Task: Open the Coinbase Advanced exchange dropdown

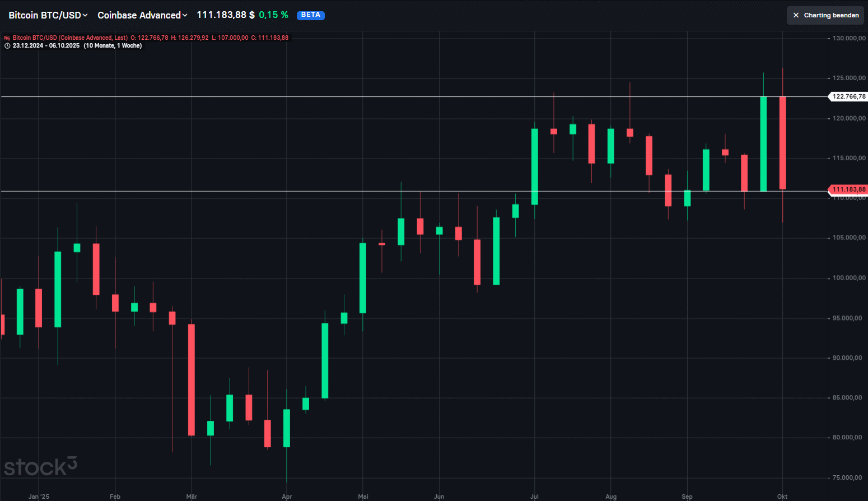Action: click(x=139, y=15)
